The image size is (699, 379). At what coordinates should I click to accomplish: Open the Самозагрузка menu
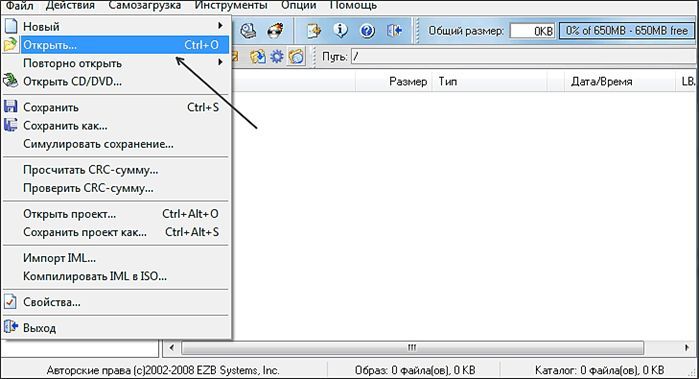point(145,5)
